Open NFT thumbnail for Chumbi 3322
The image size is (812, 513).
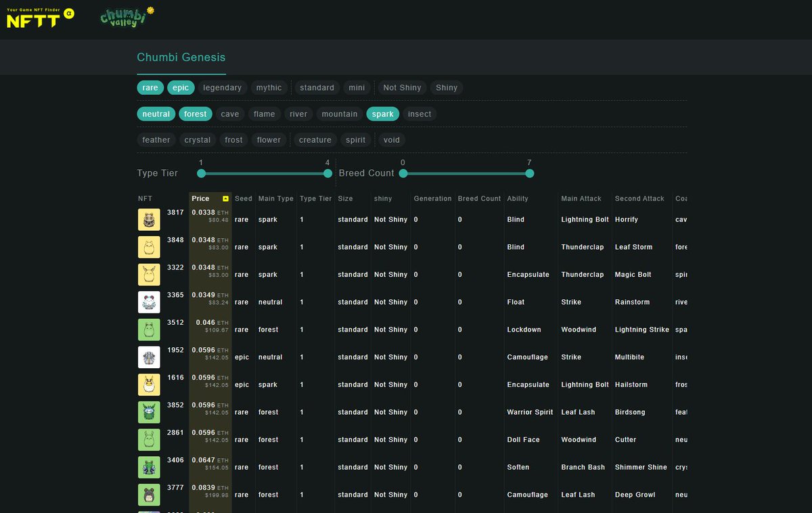click(149, 274)
